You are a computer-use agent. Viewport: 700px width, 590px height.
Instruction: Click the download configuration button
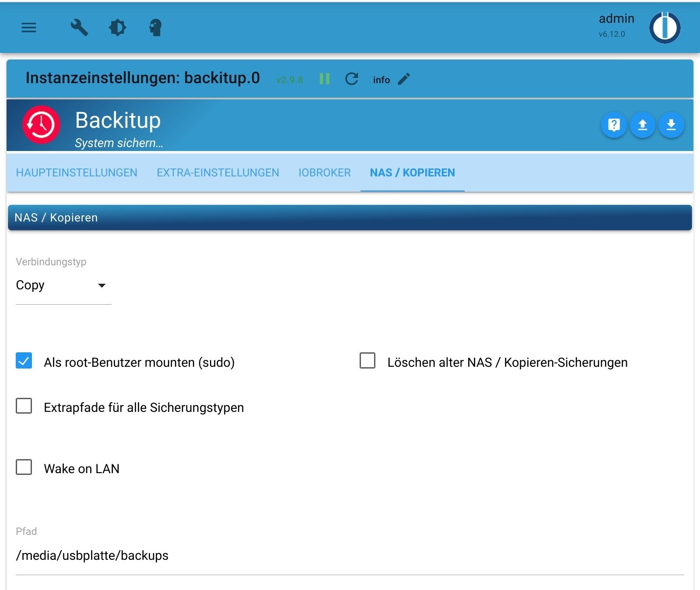tap(671, 125)
